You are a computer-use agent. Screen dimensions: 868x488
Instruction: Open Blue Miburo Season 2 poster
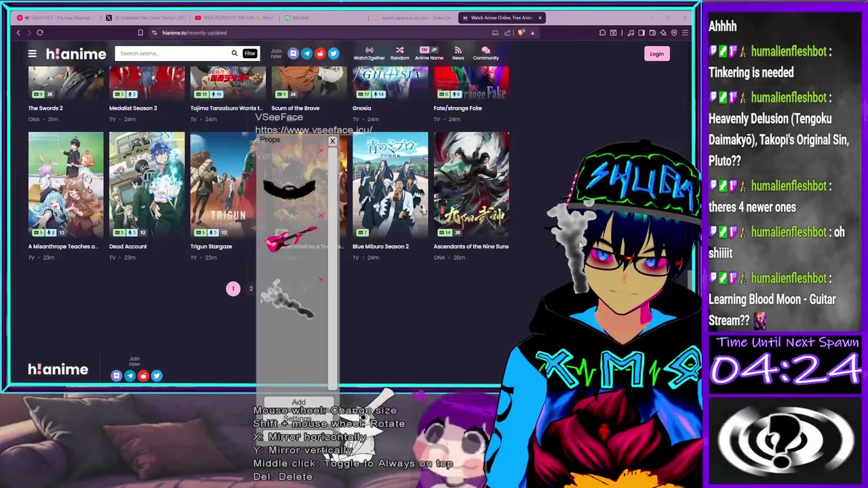pos(390,184)
